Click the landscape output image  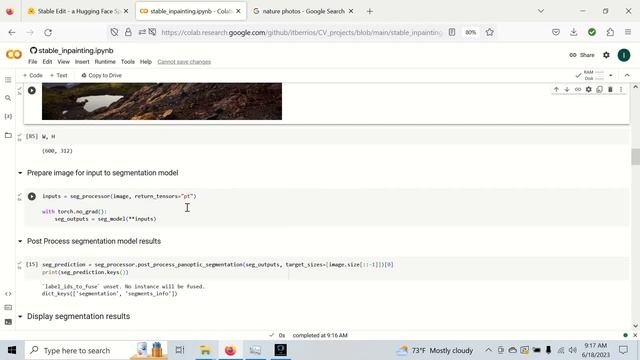pyautogui.click(x=162, y=101)
